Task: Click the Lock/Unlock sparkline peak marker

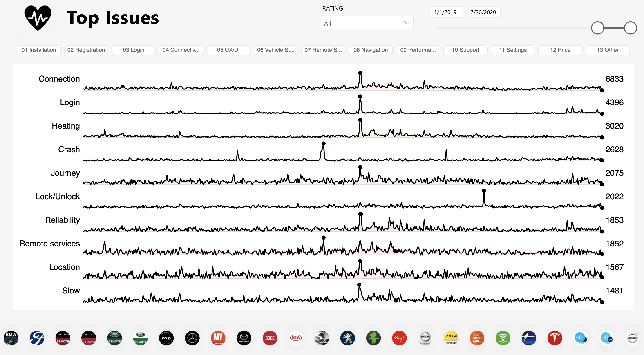Action: (484, 191)
